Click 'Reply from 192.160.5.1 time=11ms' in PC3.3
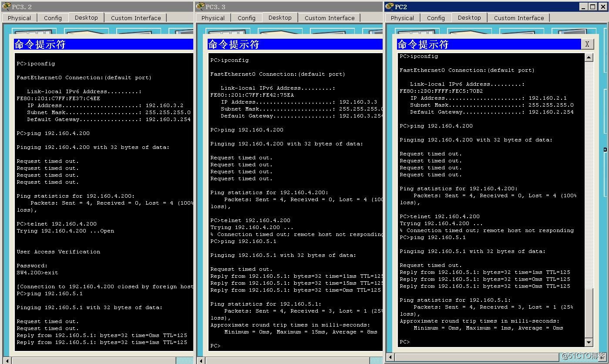609x364 pixels. pyautogui.click(x=296, y=276)
